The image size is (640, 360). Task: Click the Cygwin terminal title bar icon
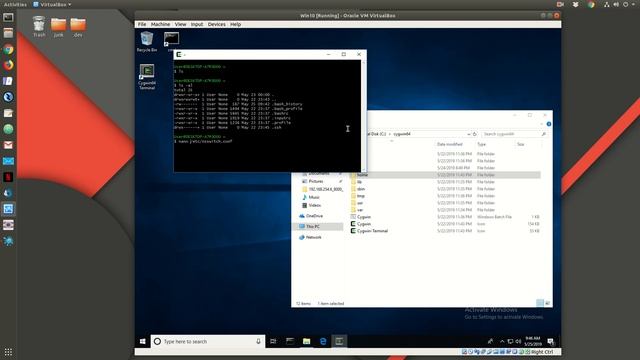pyautogui.click(x=179, y=54)
